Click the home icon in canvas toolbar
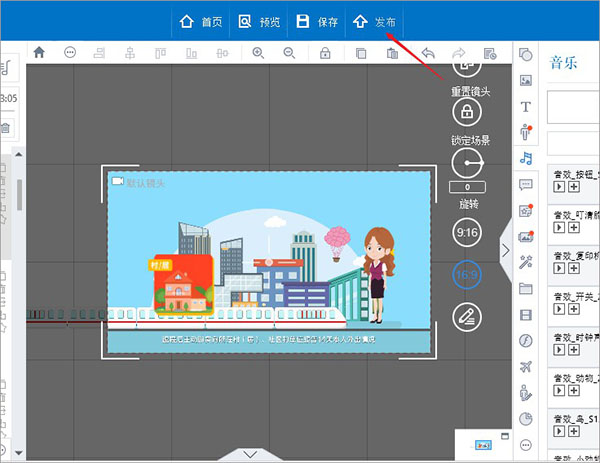 point(39,52)
